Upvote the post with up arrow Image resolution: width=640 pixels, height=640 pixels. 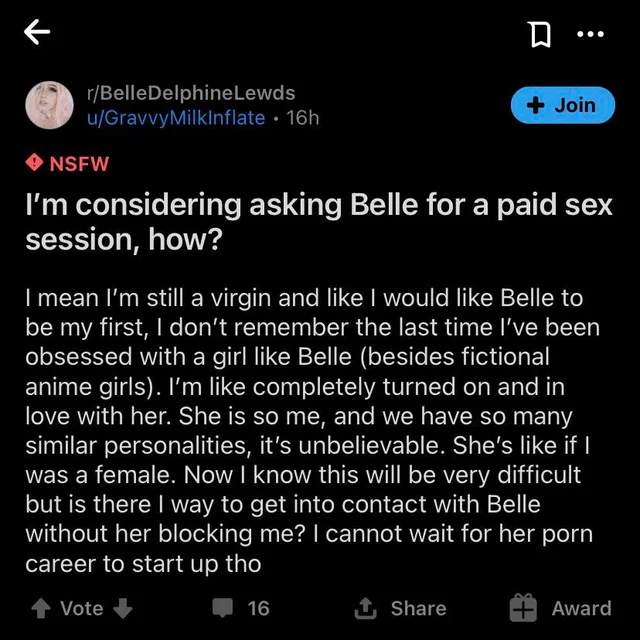click(x=41, y=609)
